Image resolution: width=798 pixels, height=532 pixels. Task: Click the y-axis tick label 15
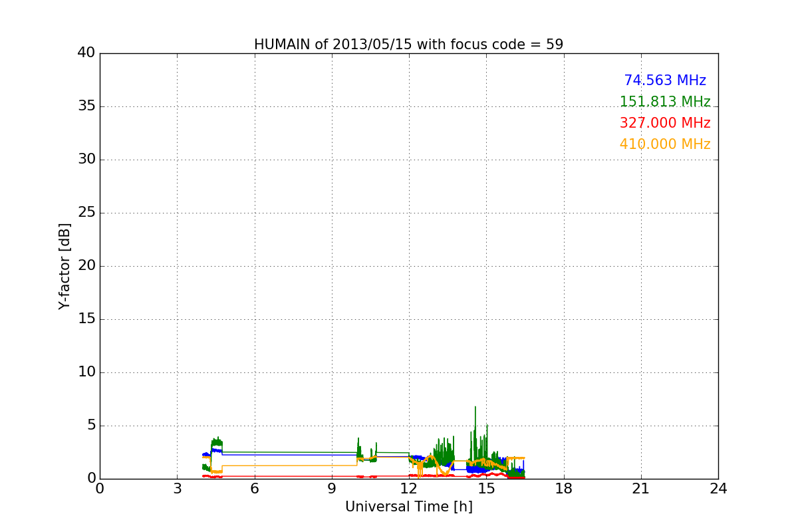pyautogui.click(x=86, y=319)
